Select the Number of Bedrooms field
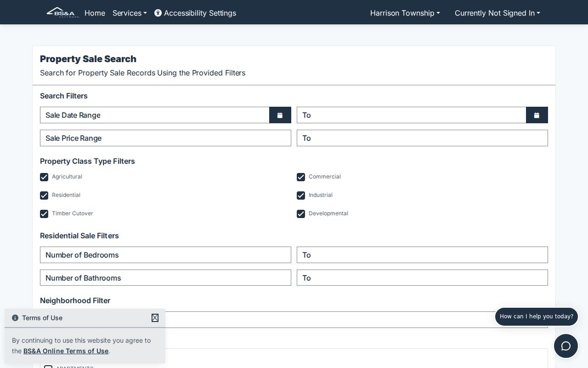Screen dimensions: 588x368 pyautogui.click(x=165, y=255)
